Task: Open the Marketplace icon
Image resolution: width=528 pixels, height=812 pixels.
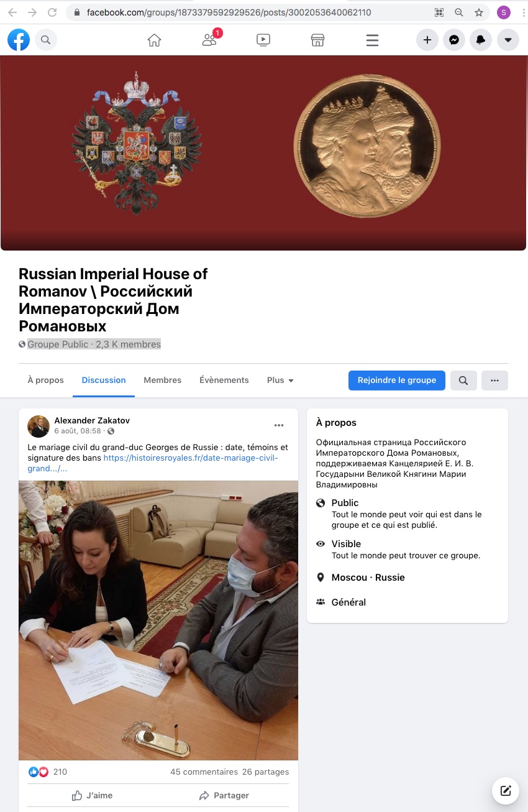Action: coord(317,40)
